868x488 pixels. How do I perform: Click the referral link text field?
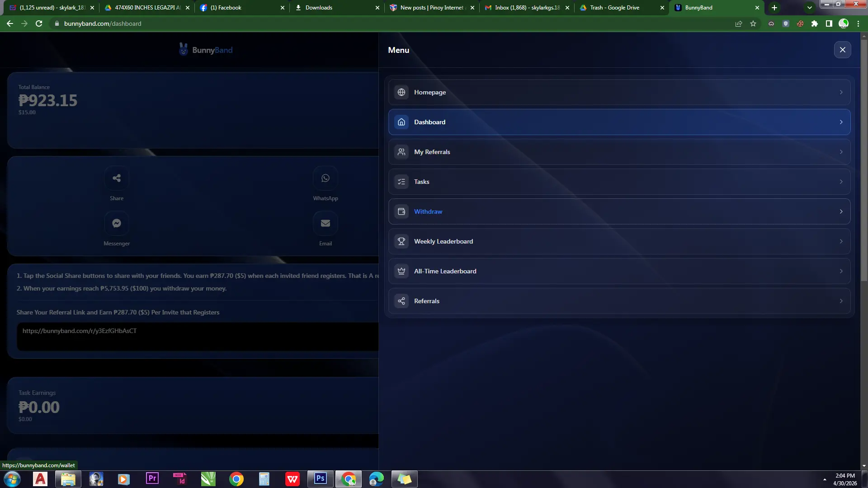(198, 336)
